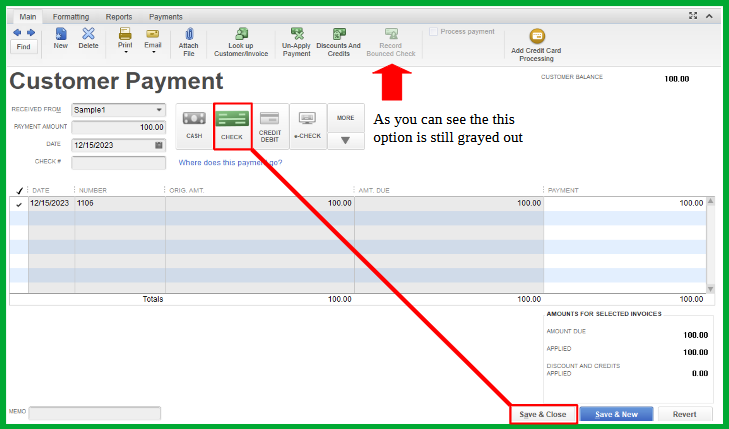729x429 pixels.
Task: Sort by the DATE column header
Action: (x=41, y=191)
